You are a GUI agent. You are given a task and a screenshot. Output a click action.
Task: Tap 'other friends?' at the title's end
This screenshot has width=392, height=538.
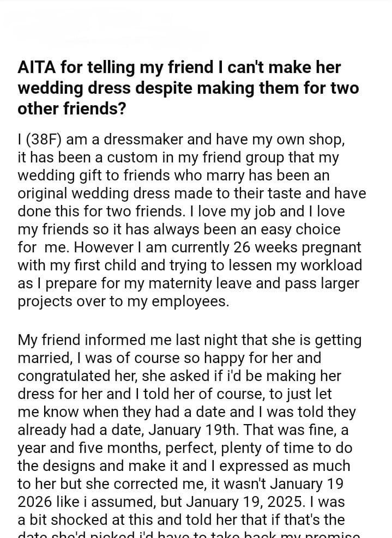[x=71, y=108]
